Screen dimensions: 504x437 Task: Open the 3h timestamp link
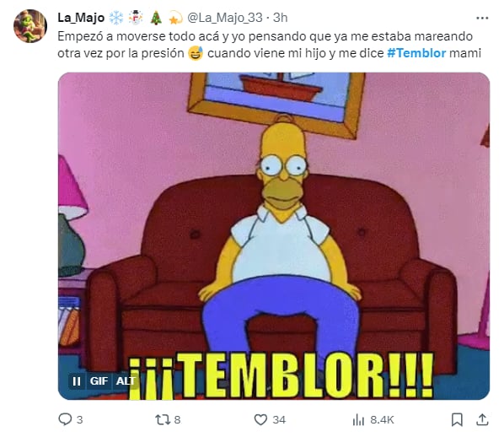pos(281,18)
